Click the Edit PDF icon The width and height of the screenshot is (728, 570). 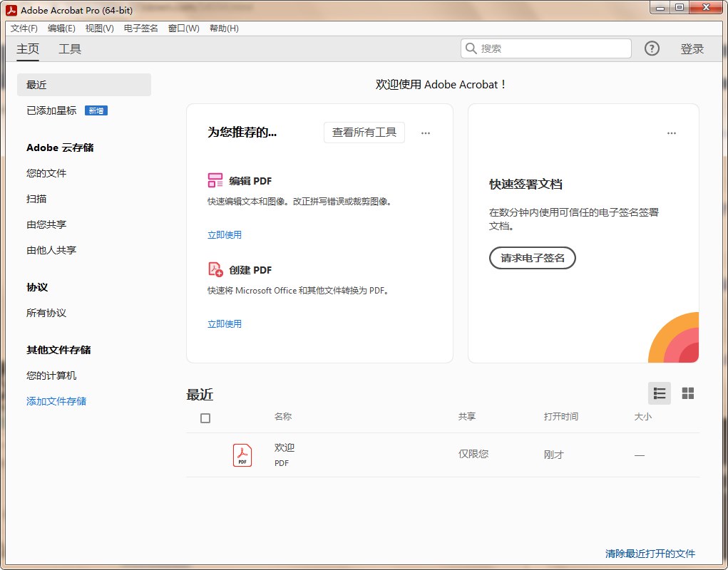(x=215, y=180)
